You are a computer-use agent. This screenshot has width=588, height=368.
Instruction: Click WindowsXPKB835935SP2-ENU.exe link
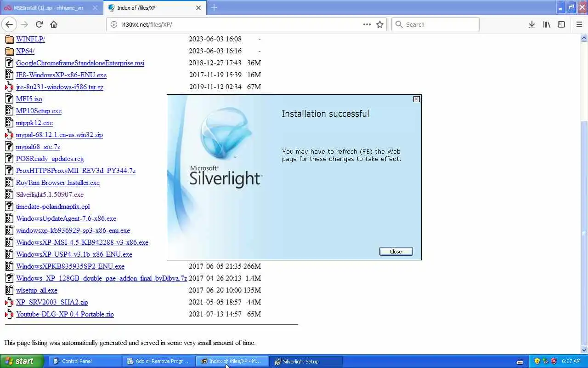click(x=70, y=266)
